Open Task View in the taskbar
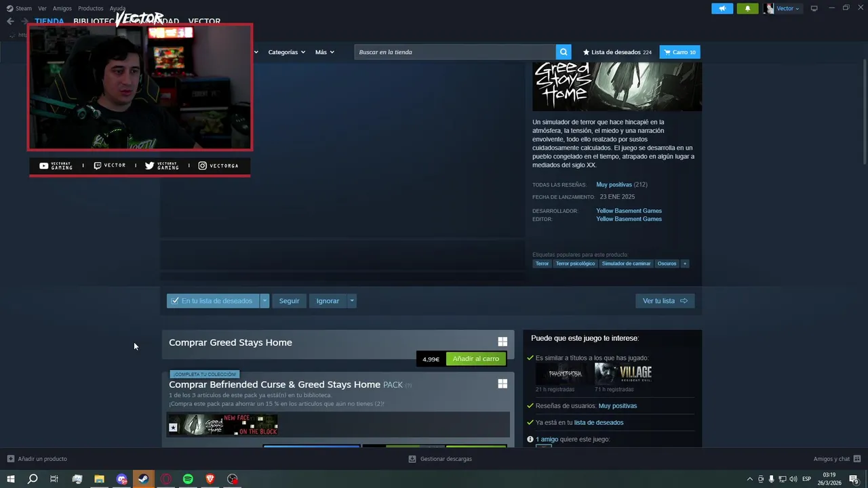 (54, 479)
